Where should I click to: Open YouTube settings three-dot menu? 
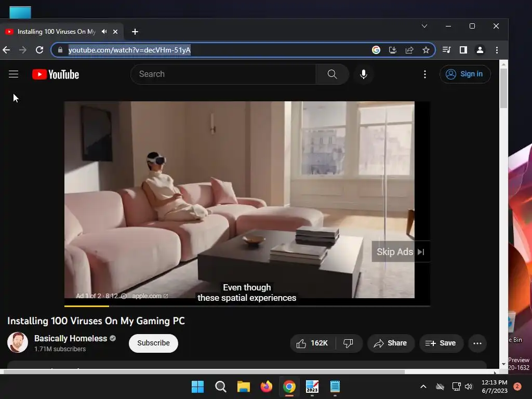click(x=425, y=74)
